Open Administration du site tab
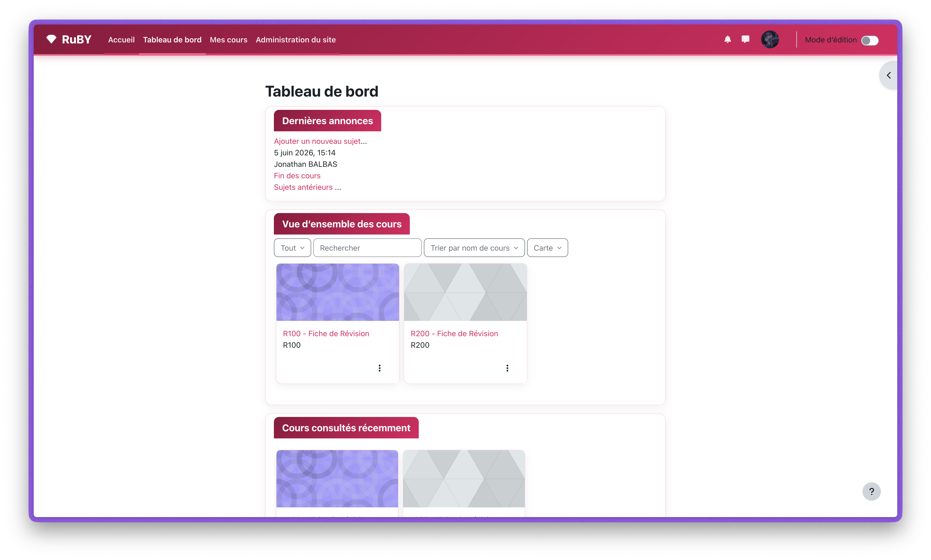This screenshot has height=560, width=931. pos(296,40)
